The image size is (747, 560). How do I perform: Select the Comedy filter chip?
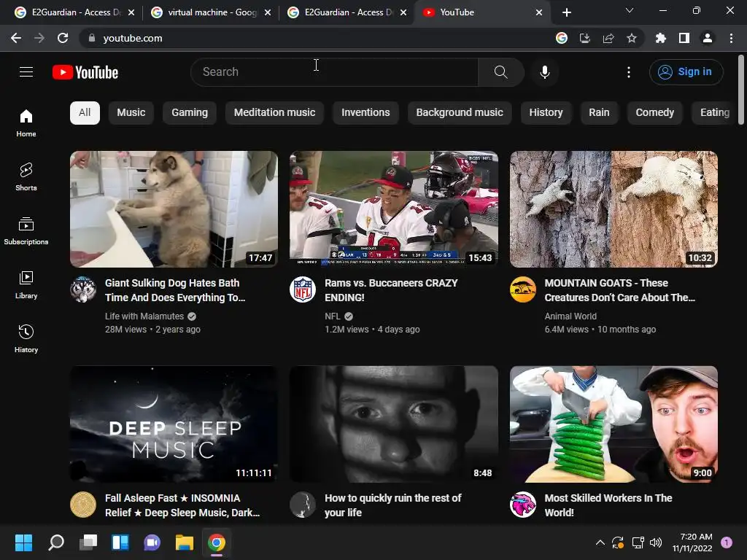click(654, 113)
